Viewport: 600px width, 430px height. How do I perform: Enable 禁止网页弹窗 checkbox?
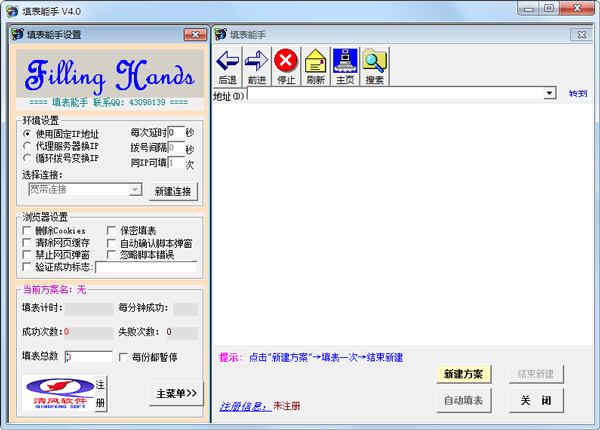click(27, 254)
